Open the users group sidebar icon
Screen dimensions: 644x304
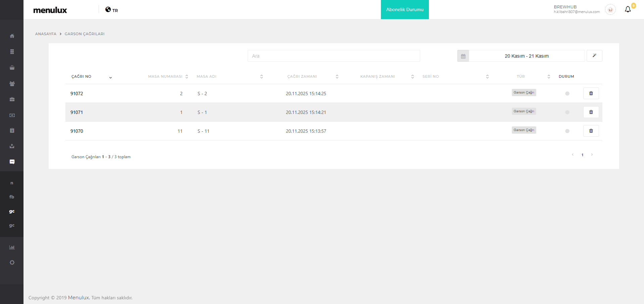pos(12,84)
